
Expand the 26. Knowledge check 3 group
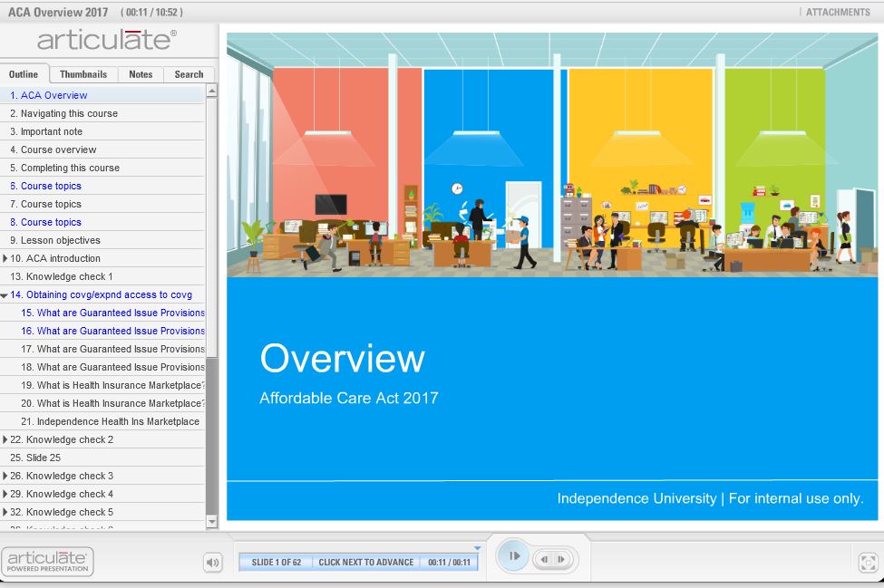5,476
